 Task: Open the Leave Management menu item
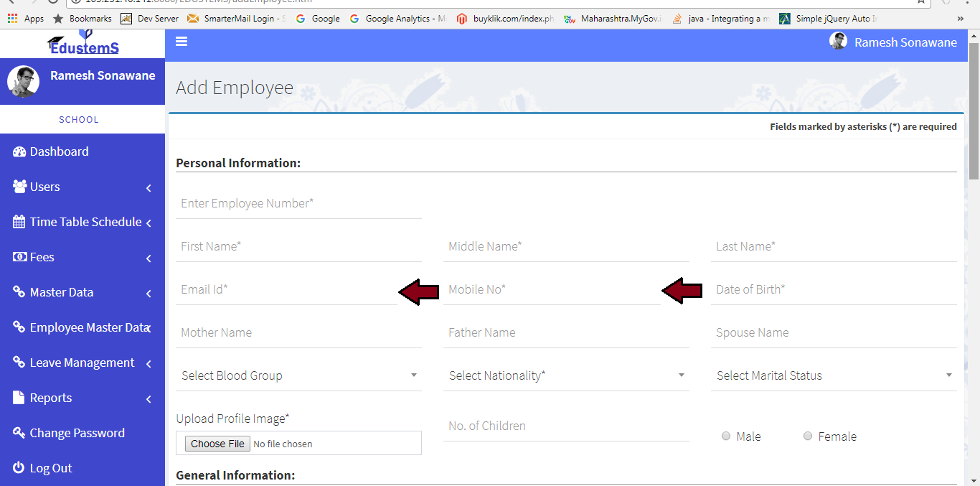pos(82,363)
